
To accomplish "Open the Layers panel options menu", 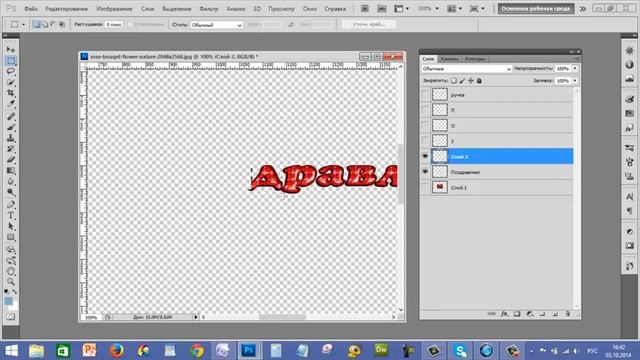I will [576, 59].
